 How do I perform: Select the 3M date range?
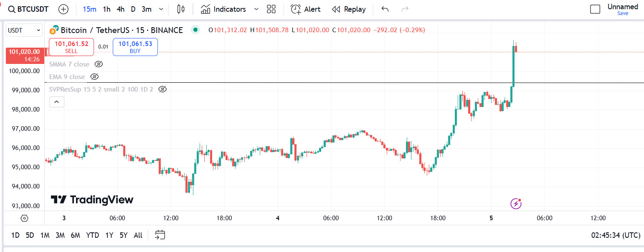coord(60,235)
